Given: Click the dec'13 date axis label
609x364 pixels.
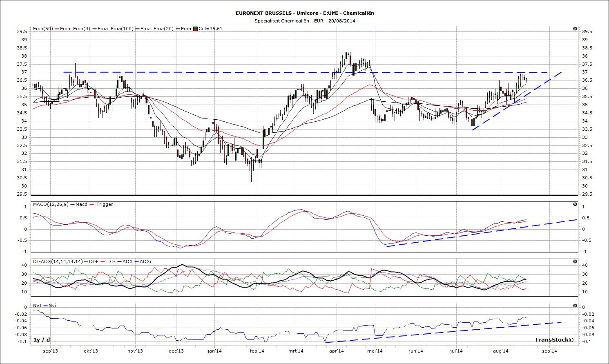Looking at the screenshot, I should tap(176, 351).
